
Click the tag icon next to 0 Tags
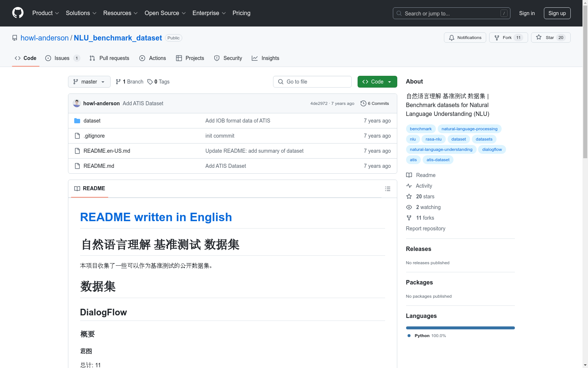click(150, 82)
